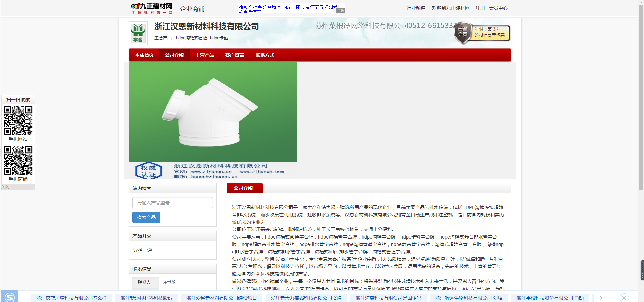Close the QR code side panel 关闭
This screenshot has height=302, width=644.
[5, 187]
